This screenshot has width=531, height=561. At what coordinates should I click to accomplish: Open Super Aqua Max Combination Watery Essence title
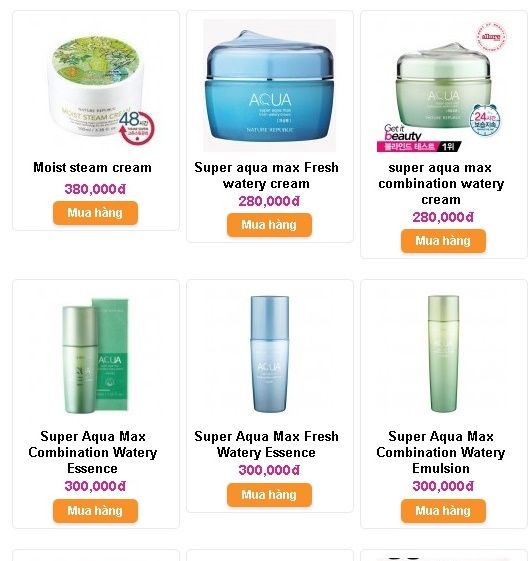coord(93,452)
